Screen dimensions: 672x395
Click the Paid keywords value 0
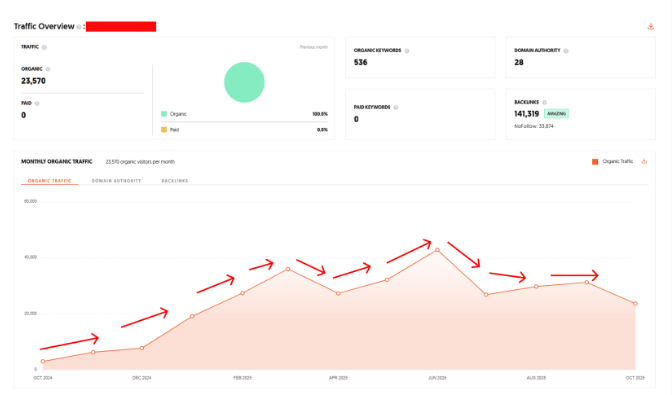coord(356,120)
